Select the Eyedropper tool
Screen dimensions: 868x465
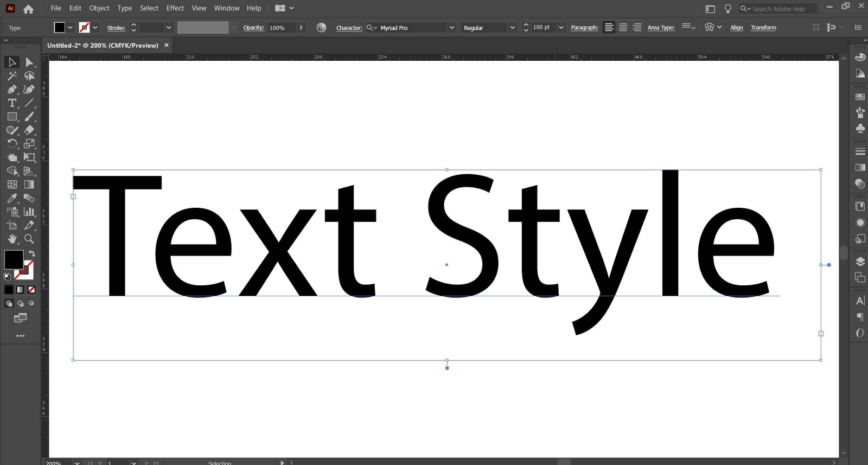[x=12, y=198]
